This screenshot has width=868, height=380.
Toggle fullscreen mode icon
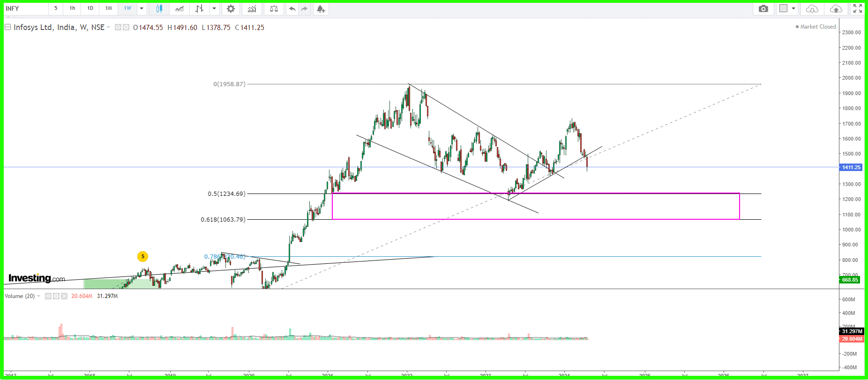click(x=858, y=8)
